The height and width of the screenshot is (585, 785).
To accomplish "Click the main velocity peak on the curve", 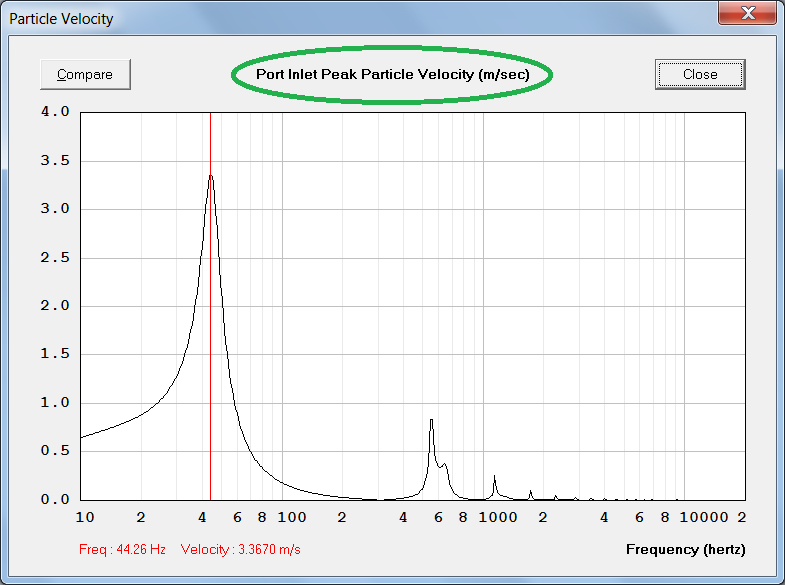I will click(211, 176).
